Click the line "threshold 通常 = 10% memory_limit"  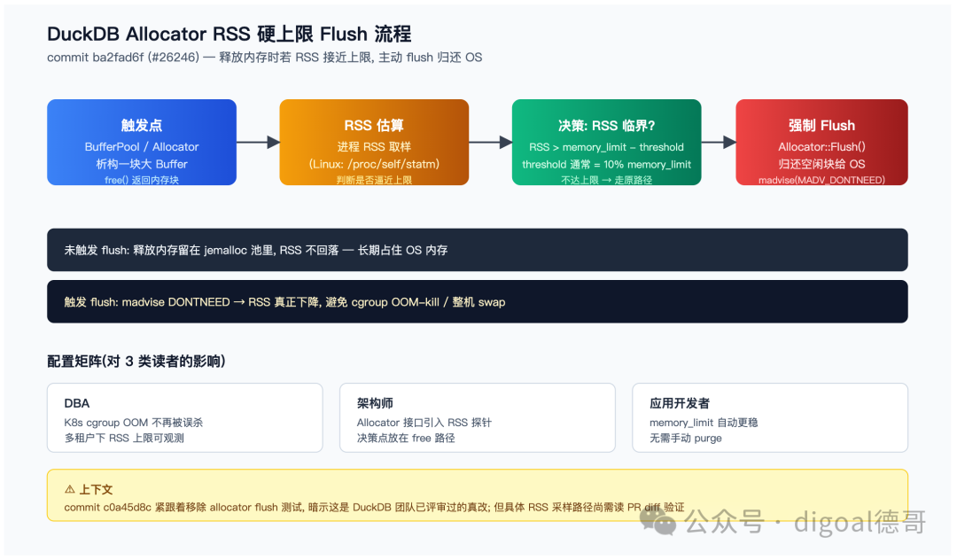(607, 164)
